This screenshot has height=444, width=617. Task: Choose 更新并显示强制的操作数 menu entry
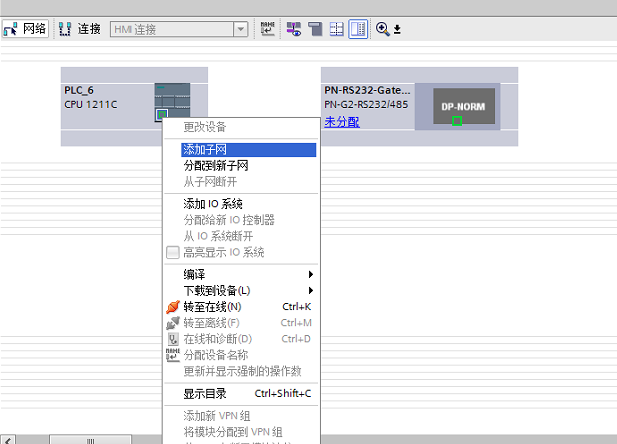pyautogui.click(x=241, y=371)
